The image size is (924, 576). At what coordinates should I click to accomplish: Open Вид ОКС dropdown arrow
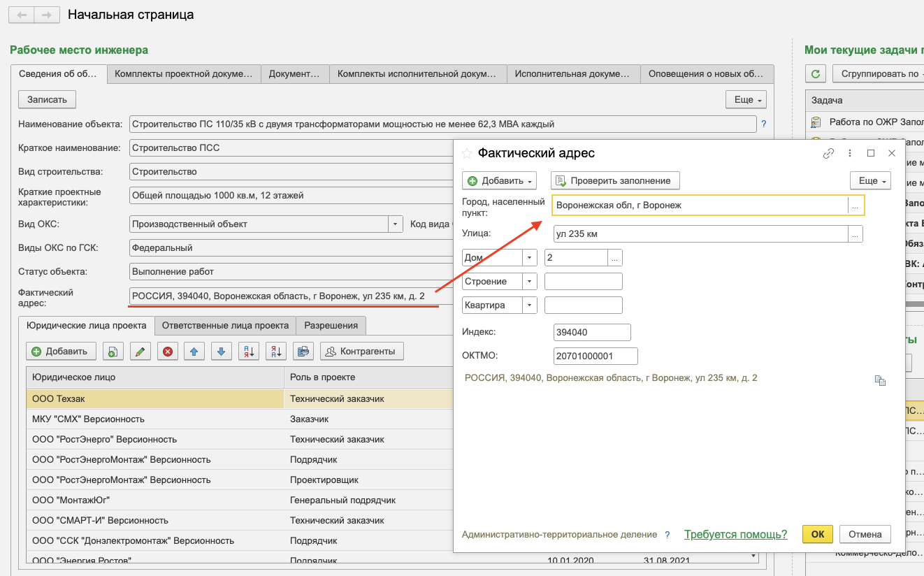coord(396,224)
